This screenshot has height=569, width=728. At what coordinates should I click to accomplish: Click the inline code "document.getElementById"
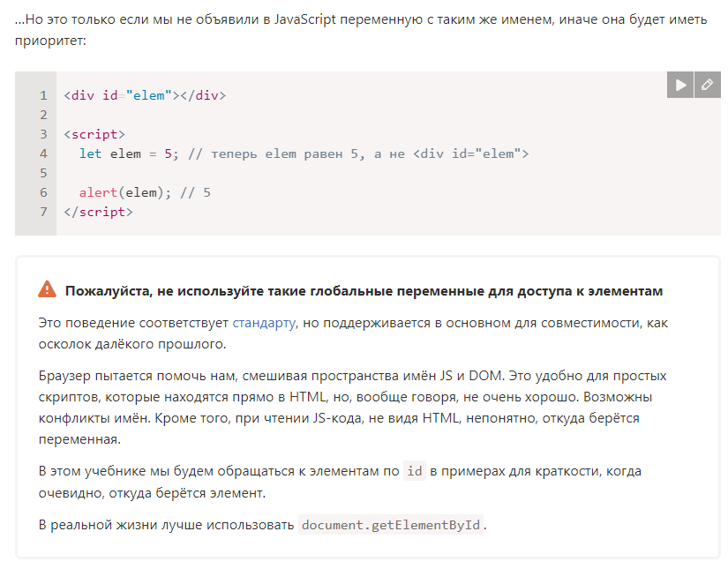pos(391,525)
